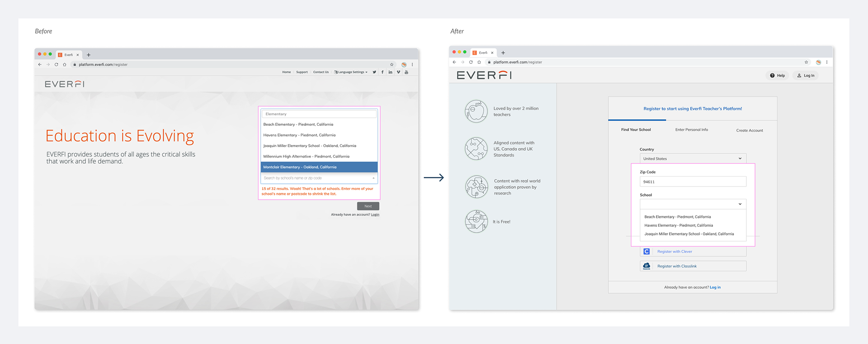
Task: Open Chrome menu dots in After browser
Action: (827, 62)
